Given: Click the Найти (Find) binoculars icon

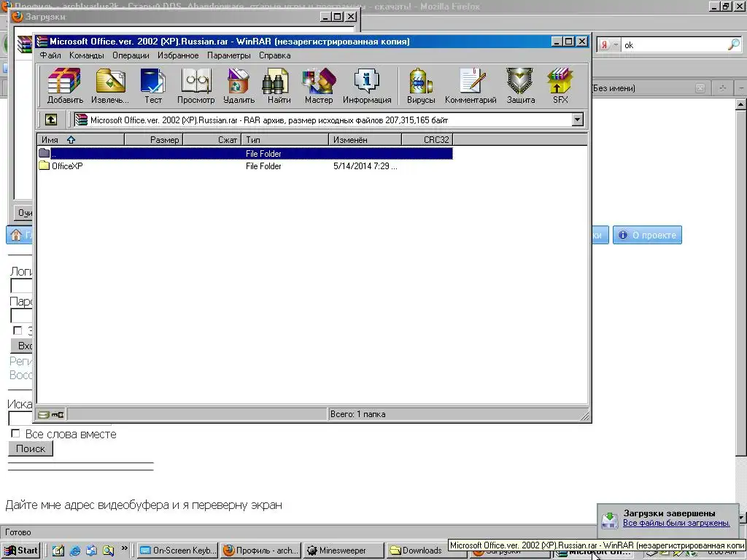Looking at the screenshot, I should point(279,86).
